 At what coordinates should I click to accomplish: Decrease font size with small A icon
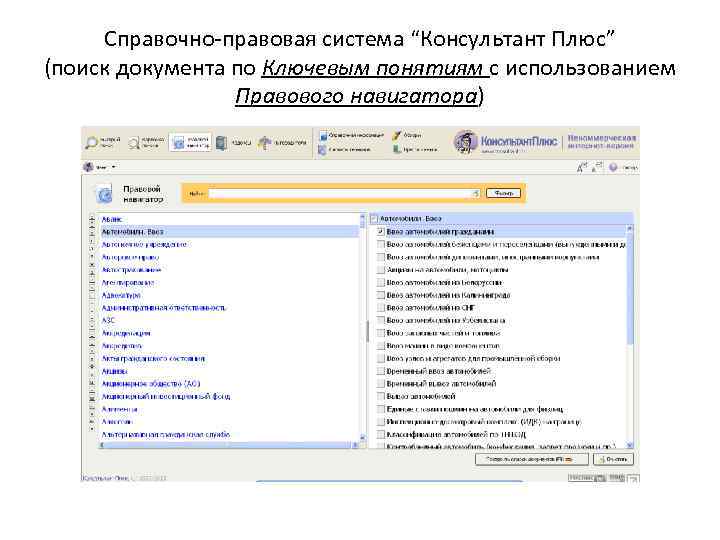click(x=597, y=168)
